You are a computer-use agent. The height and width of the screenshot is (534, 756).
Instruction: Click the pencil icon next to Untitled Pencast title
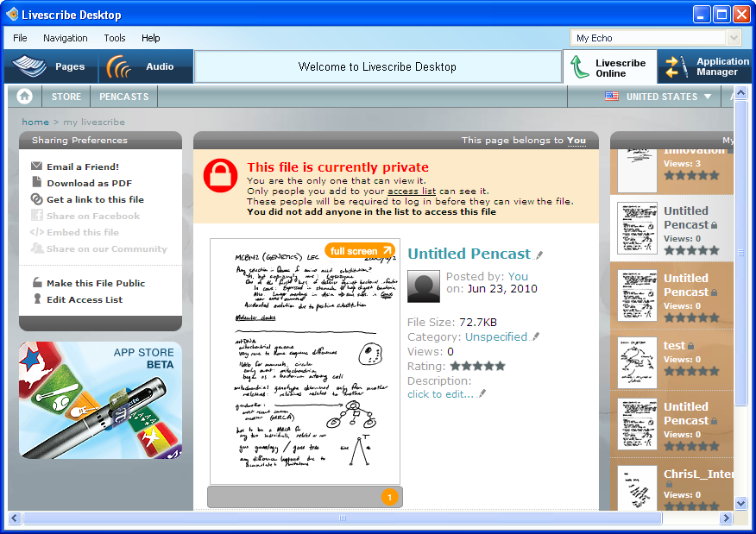coord(539,254)
